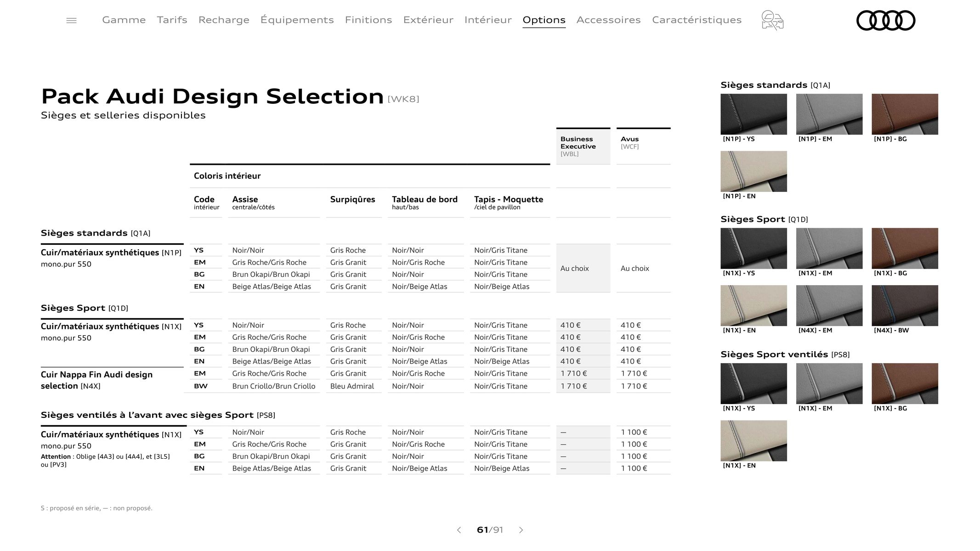Click the Tableau de bord column header
The image size is (980, 551).
click(x=425, y=202)
